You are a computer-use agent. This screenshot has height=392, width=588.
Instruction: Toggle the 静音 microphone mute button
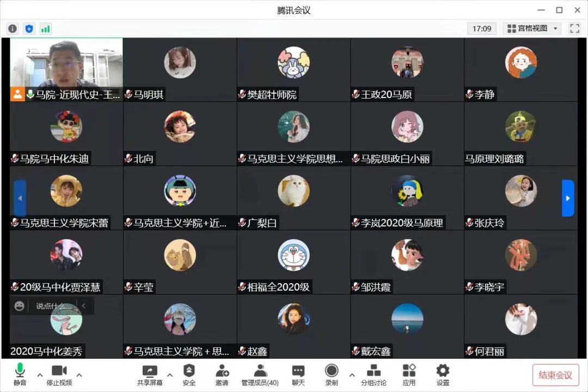pyautogui.click(x=20, y=375)
